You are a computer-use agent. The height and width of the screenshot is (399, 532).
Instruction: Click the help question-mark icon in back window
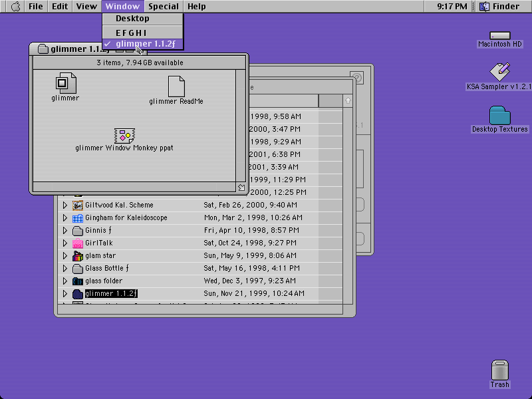(357, 78)
